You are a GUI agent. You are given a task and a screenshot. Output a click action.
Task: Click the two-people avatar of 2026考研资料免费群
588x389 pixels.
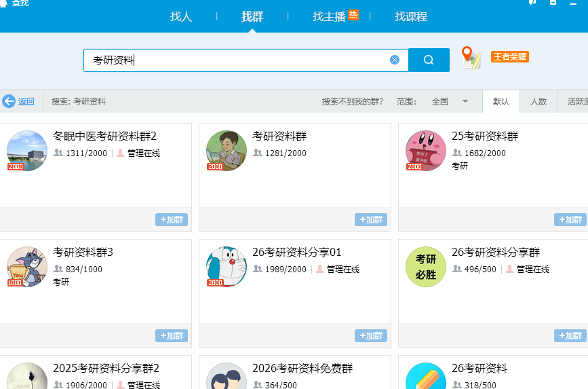(227, 376)
